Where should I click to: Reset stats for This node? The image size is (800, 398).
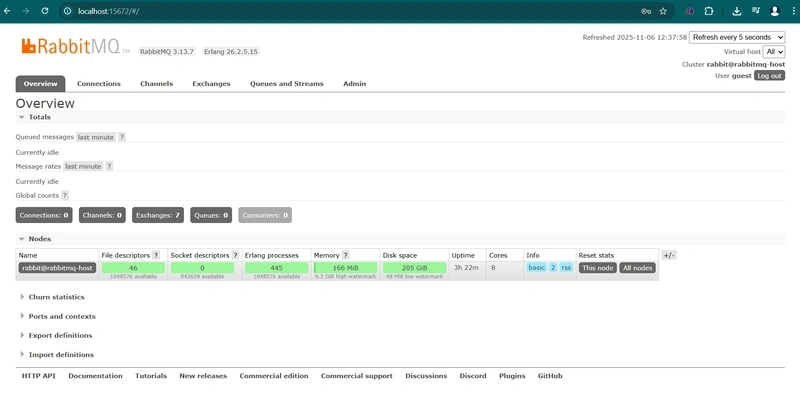point(597,268)
